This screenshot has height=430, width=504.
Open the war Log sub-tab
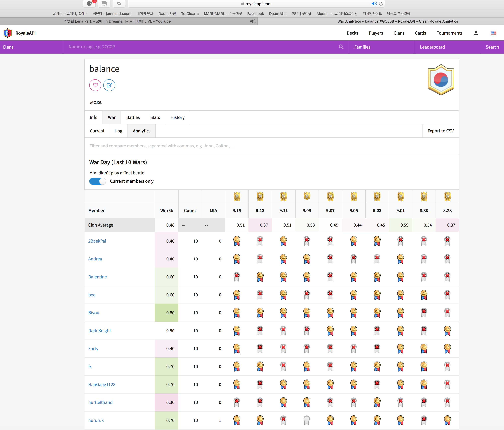(118, 131)
